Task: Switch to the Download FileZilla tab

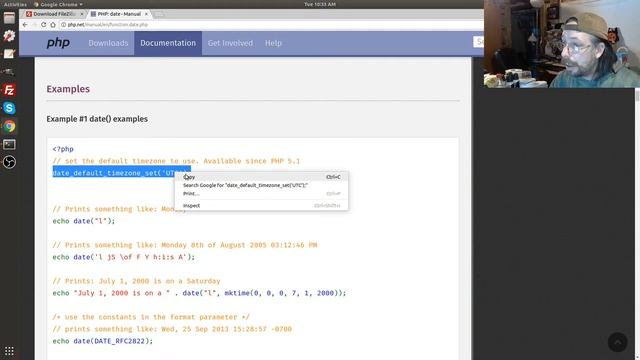Action: point(53,14)
